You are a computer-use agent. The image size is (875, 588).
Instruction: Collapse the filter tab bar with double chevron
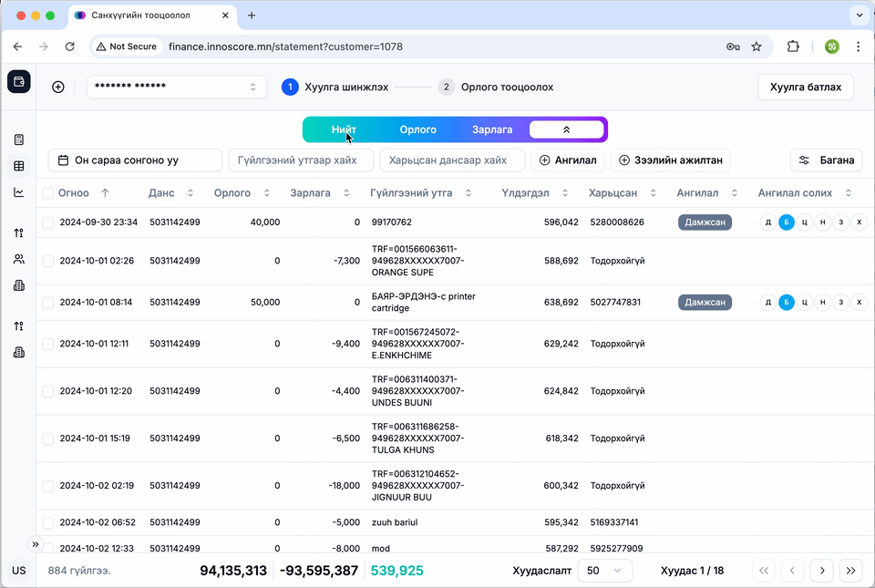tap(567, 129)
